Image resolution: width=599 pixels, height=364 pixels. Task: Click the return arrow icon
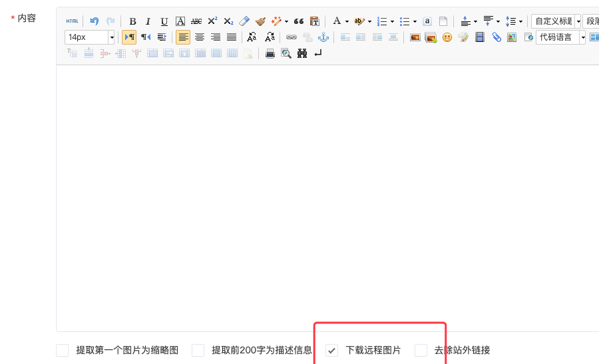pyautogui.click(x=318, y=53)
